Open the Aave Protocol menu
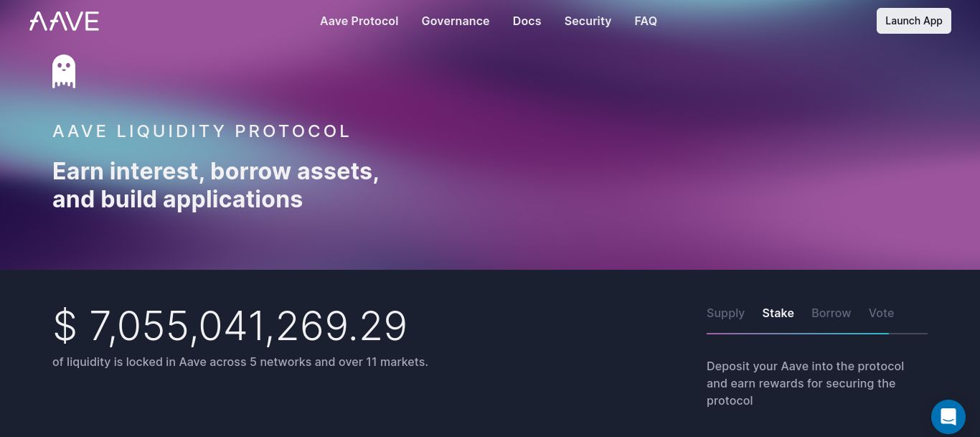This screenshot has width=980, height=437. [359, 21]
